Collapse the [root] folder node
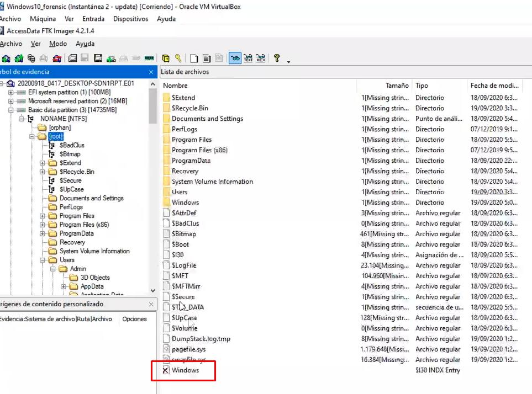The width and height of the screenshot is (532, 394). click(32, 136)
